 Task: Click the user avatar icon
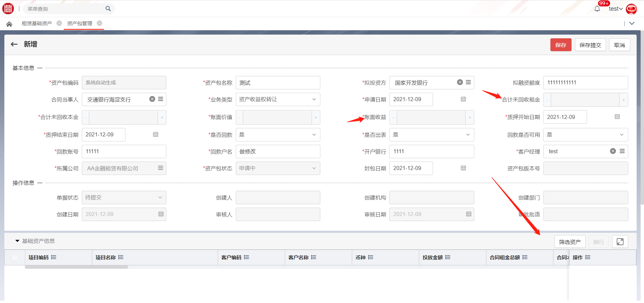tap(631, 9)
